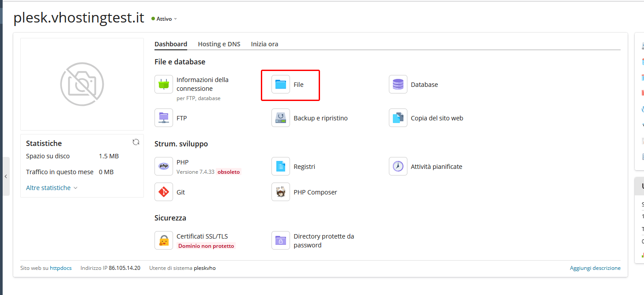644x295 pixels.
Task: Click Certificati SSL/TLS label
Action: tap(202, 236)
